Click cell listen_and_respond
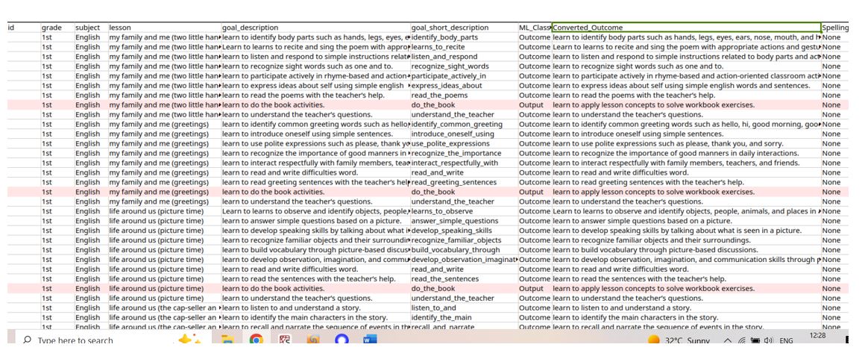Screen dimensions: 868x356 coord(464,57)
